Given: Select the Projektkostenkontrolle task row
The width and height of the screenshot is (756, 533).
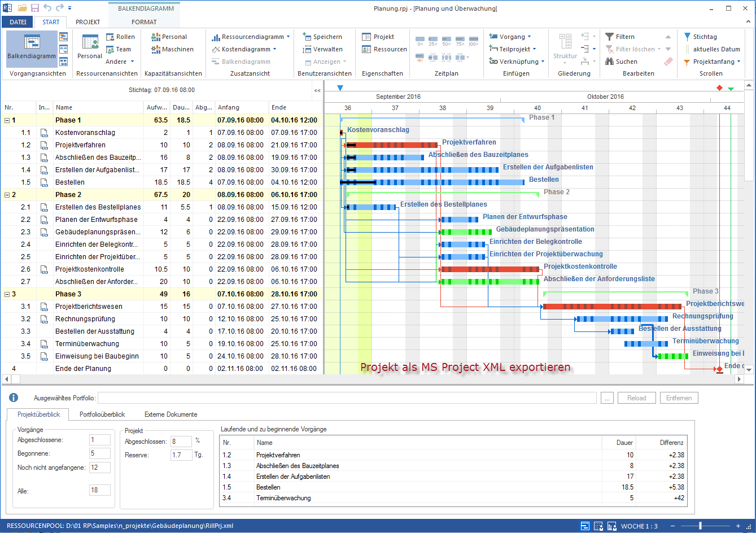Looking at the screenshot, I should [x=161, y=269].
